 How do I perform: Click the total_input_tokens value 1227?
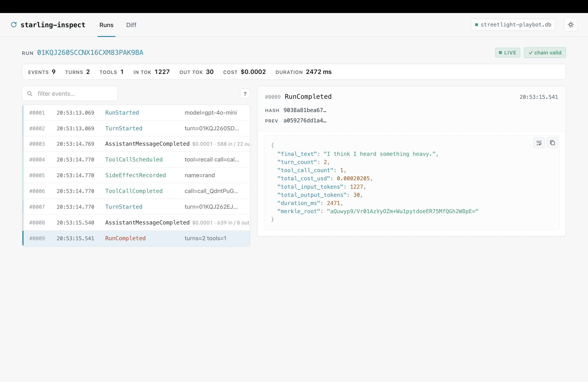[x=356, y=187]
